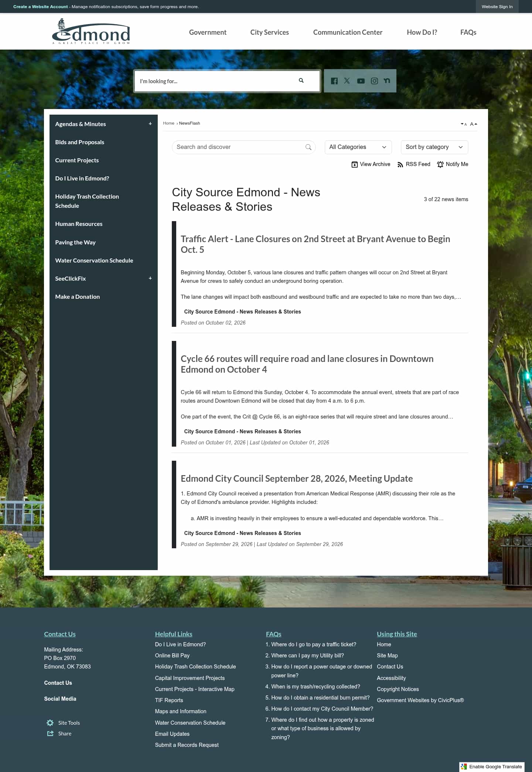Increase font size with large A icon
The image size is (532, 772).
[473, 124]
